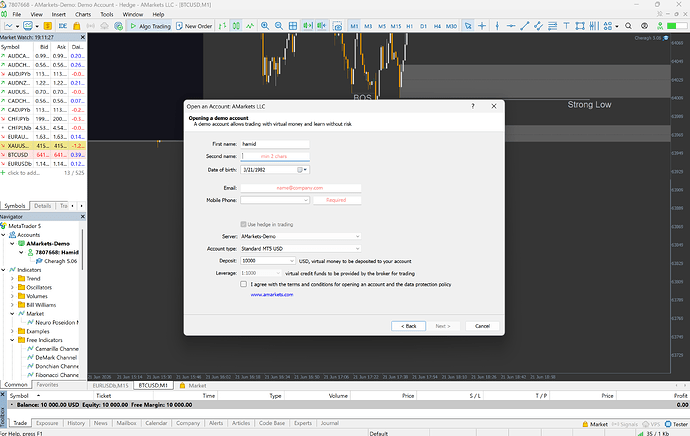Open the www.amarkets.com link

[272, 295]
